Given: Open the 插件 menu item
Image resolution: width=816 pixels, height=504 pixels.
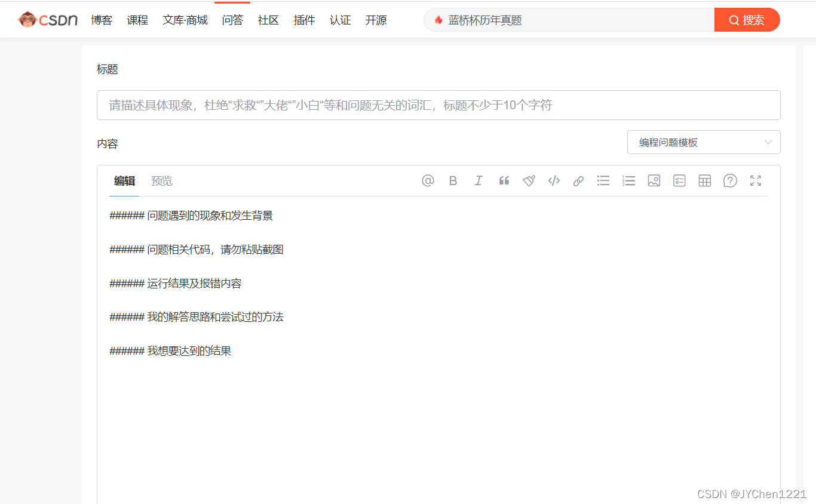Looking at the screenshot, I should [304, 20].
